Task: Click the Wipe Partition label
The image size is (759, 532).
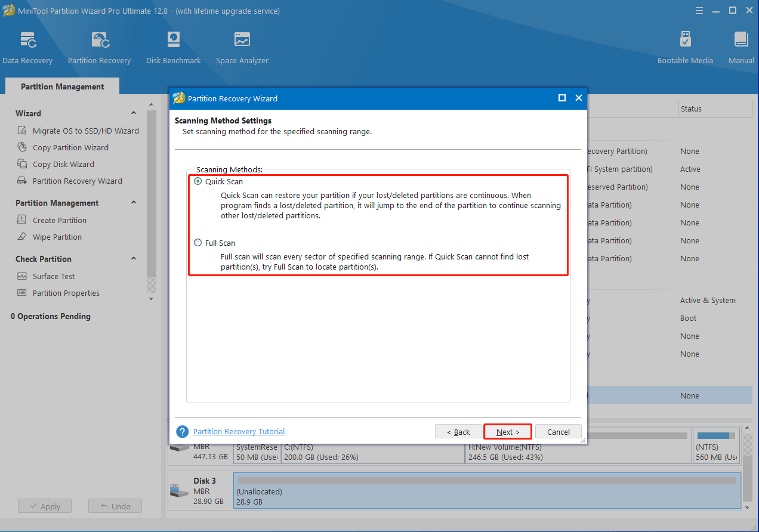Action: [57, 237]
